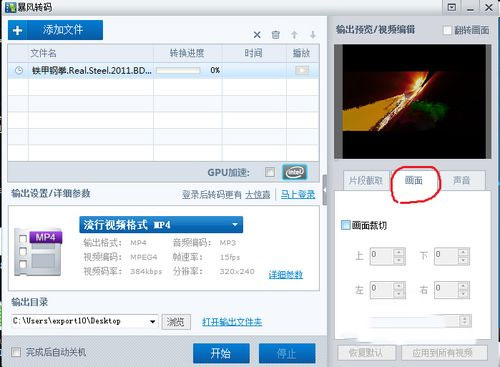Expand the output directory path dropdown
This screenshot has width=500, height=367.
pos(152,322)
